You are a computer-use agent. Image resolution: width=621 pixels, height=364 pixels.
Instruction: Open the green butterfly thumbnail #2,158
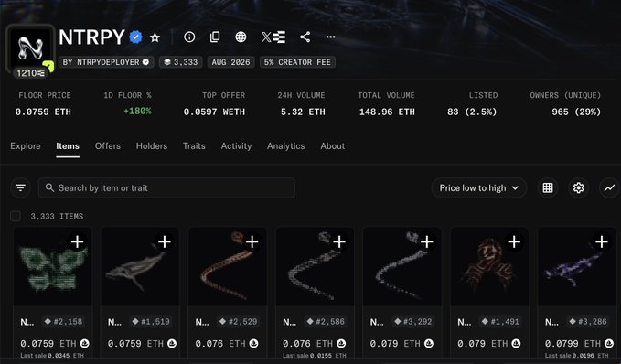53,266
